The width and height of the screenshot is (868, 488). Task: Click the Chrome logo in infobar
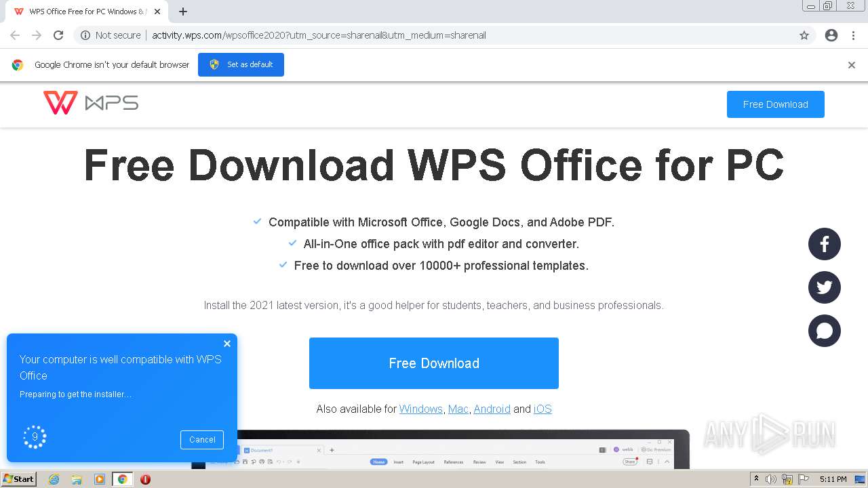(18, 65)
